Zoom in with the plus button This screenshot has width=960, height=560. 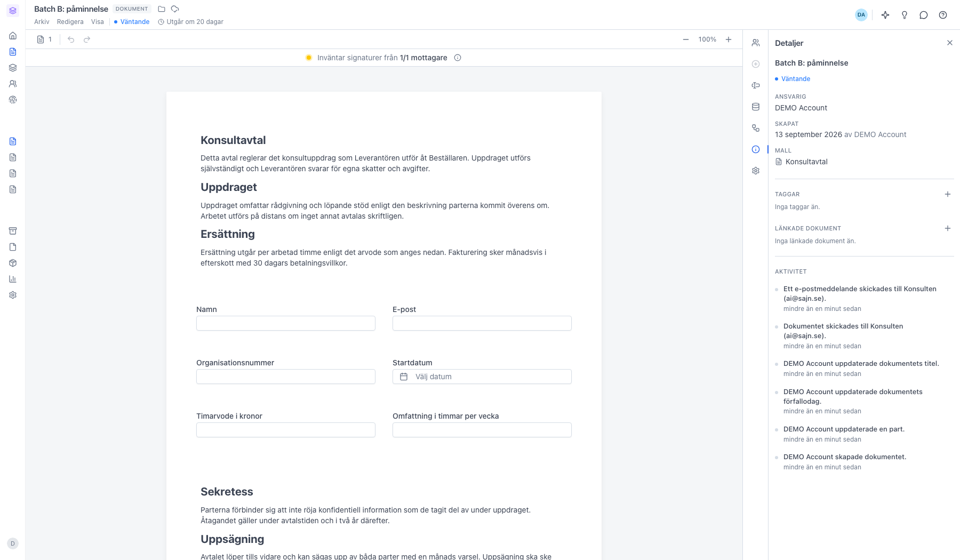click(729, 39)
